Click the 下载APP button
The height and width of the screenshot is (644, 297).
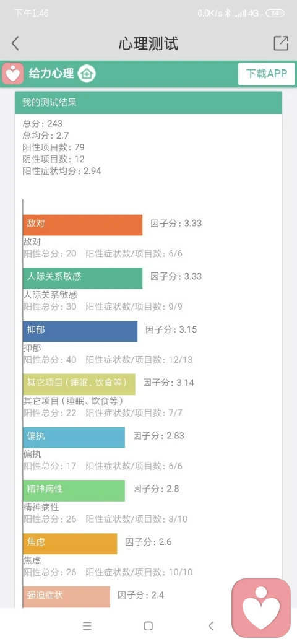tap(266, 74)
